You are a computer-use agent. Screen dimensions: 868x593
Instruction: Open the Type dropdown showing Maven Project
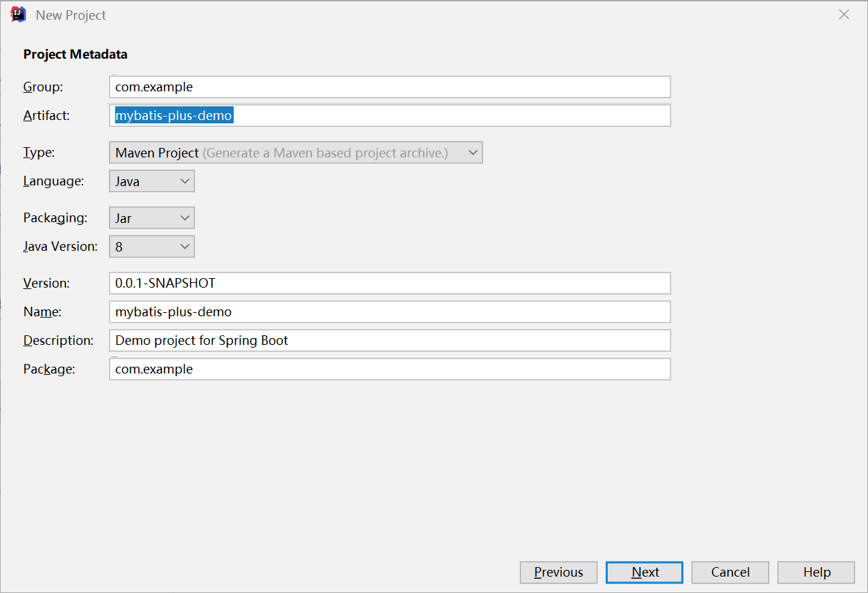click(295, 153)
